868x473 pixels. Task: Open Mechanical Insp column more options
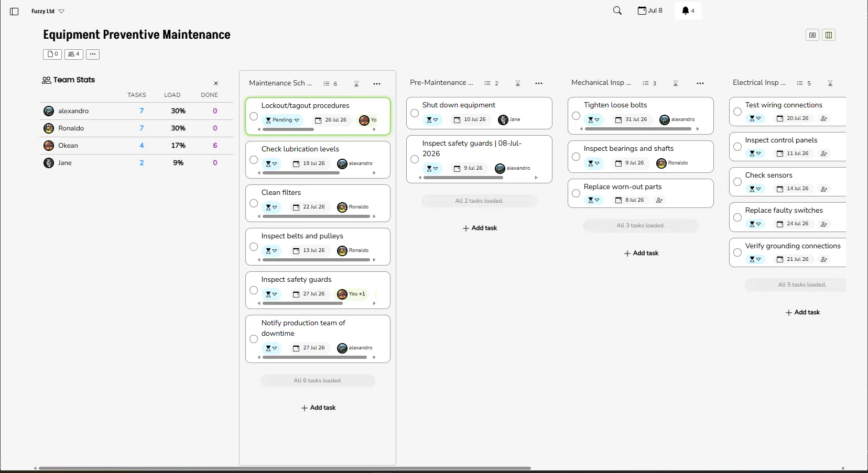pyautogui.click(x=700, y=83)
